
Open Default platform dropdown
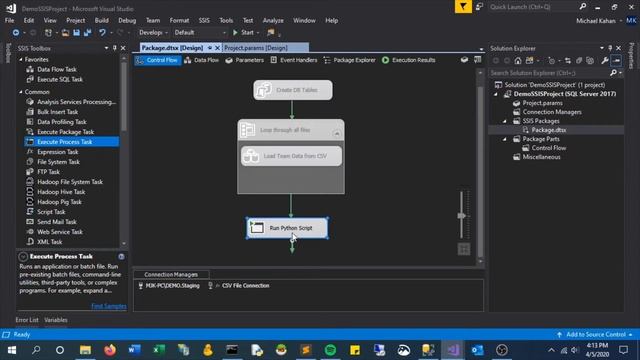[x=200, y=32]
